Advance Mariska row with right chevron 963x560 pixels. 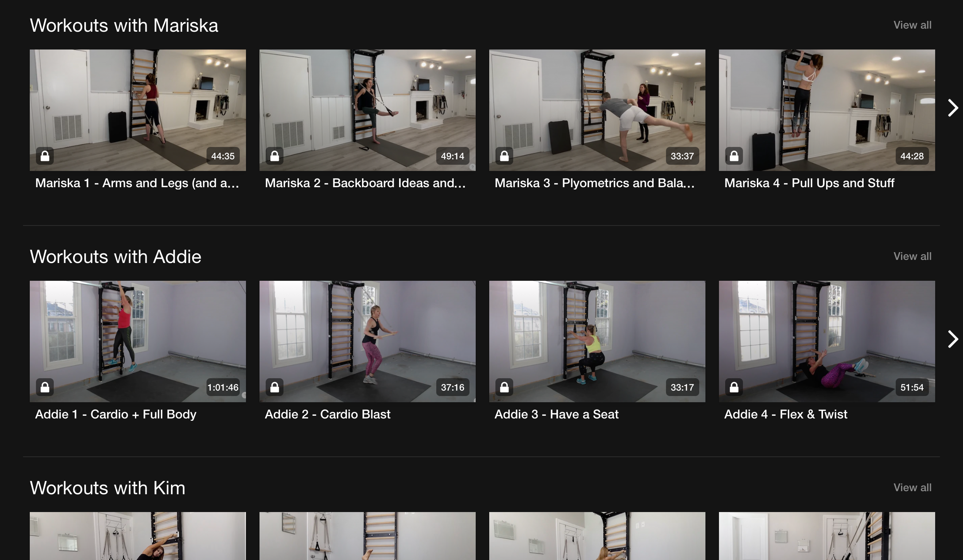click(x=953, y=108)
